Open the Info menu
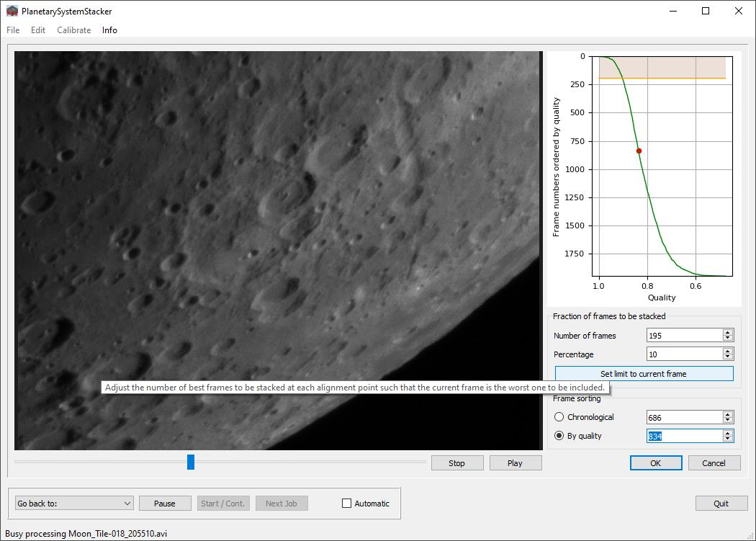Viewport: 756px width, 541px height. coord(109,30)
